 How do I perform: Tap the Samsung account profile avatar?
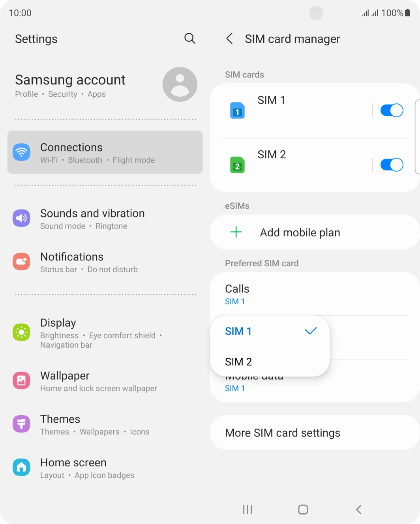pyautogui.click(x=180, y=84)
